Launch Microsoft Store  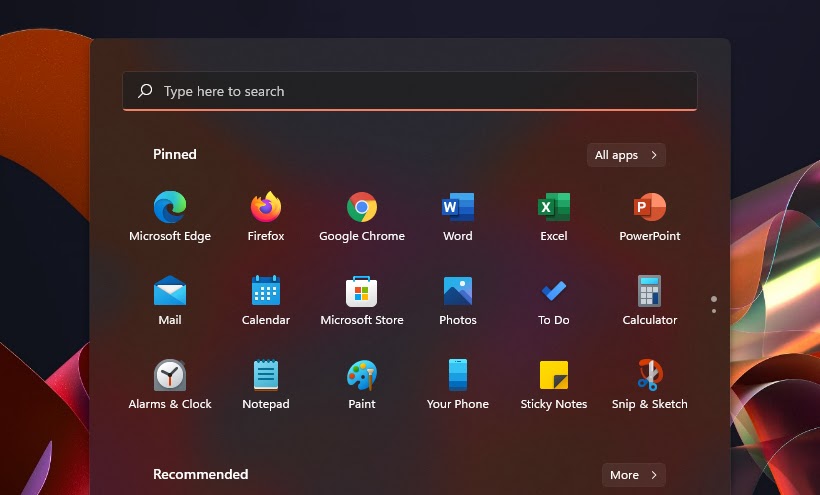coord(362,291)
